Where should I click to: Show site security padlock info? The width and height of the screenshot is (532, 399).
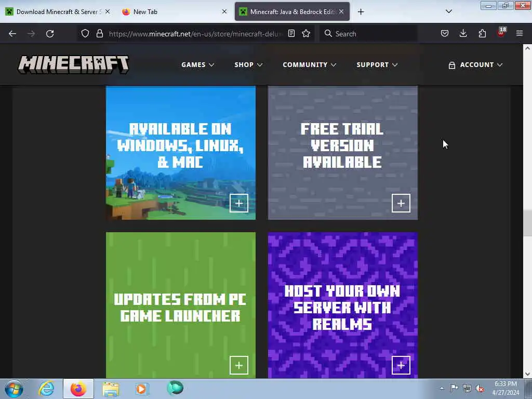coord(99,33)
